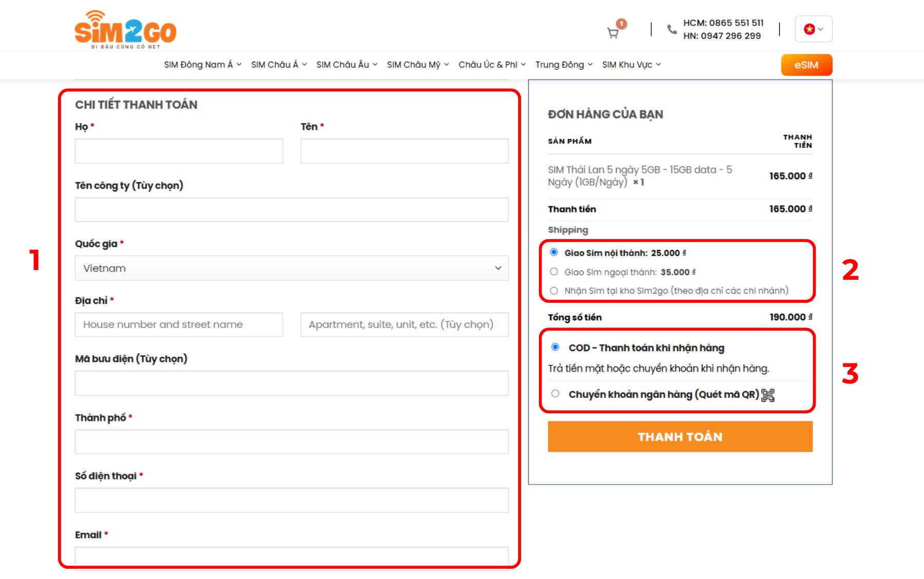
Task: Click the House number and street field
Action: click(x=179, y=325)
